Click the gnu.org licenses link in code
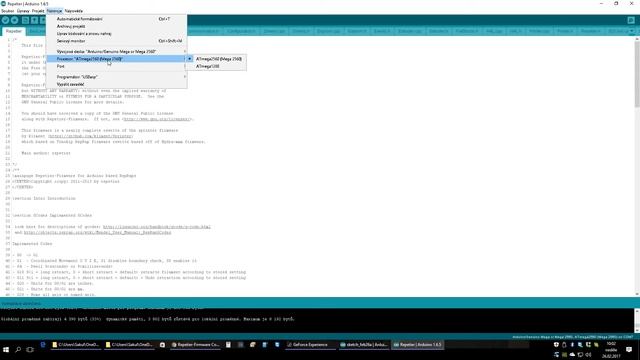This screenshot has width=640, height=360. tap(157, 119)
